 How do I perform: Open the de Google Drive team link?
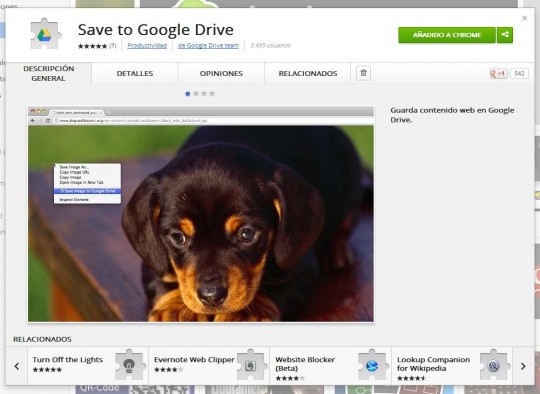coord(208,45)
